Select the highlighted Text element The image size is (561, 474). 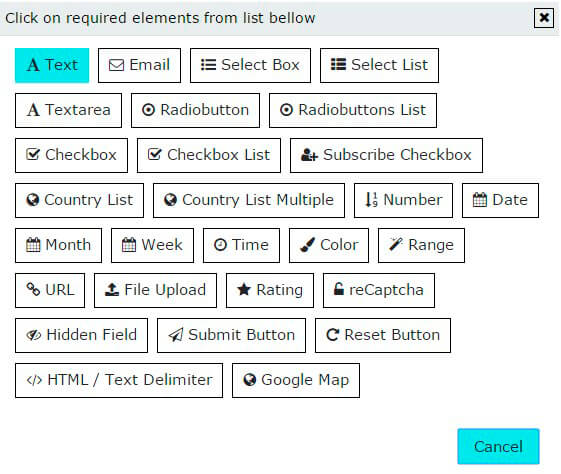tap(52, 65)
